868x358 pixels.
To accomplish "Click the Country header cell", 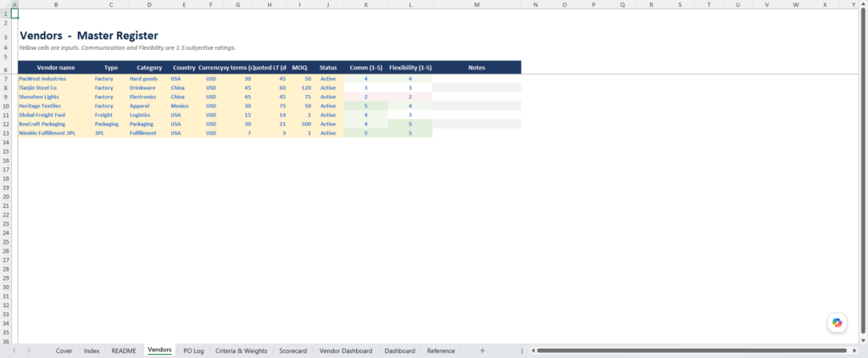I will point(184,68).
